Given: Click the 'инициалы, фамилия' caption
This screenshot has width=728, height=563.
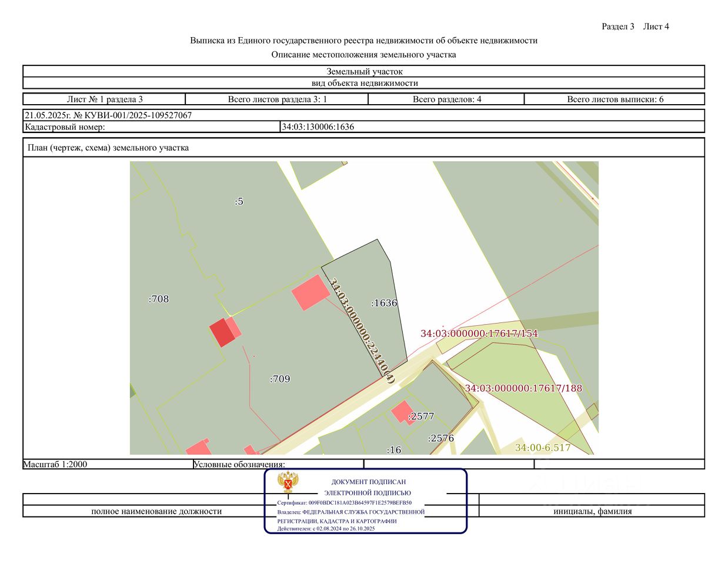Looking at the screenshot, I should 593,511.
